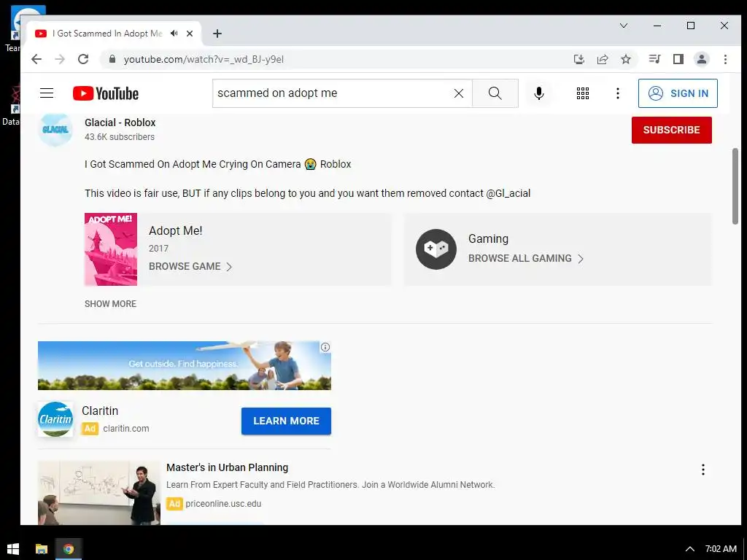
Task: Open YouTube settings three-dot menu
Action: (617, 93)
